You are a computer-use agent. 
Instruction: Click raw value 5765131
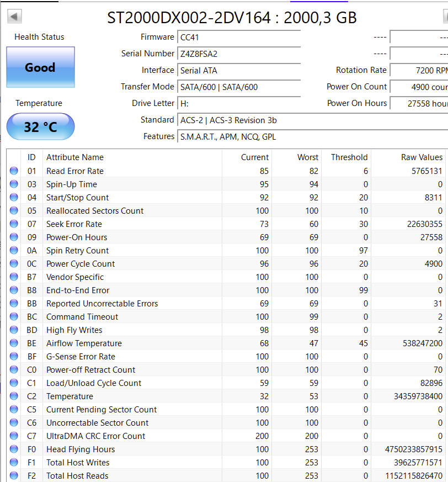427,171
